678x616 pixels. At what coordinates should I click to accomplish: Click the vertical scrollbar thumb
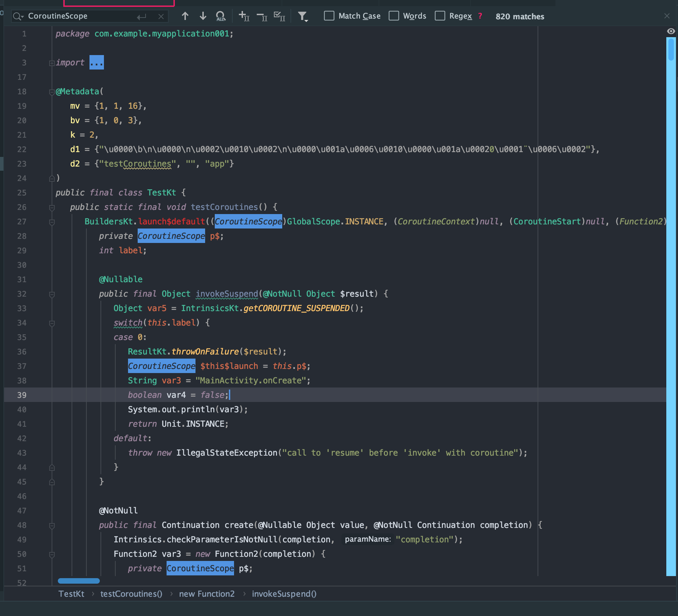671,50
